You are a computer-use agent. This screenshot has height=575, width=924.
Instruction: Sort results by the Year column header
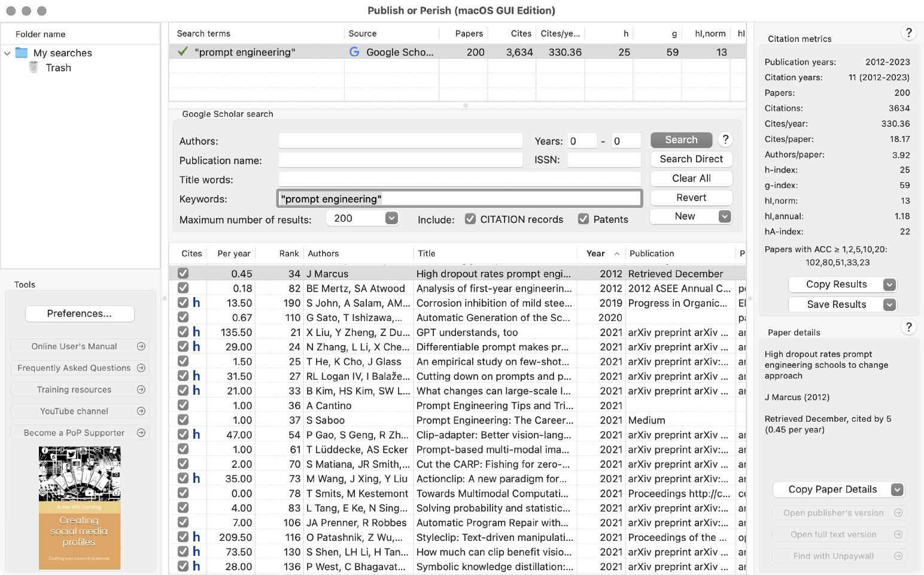[595, 253]
